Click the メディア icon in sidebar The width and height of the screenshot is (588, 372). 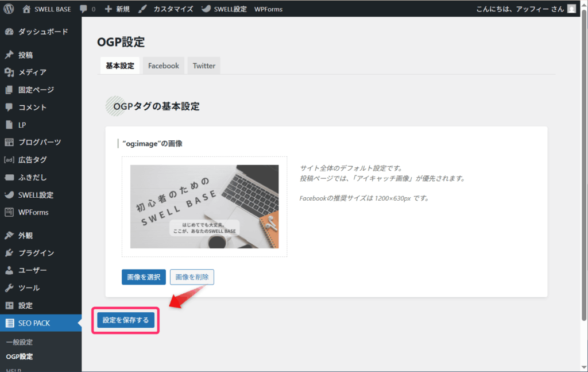(9, 72)
